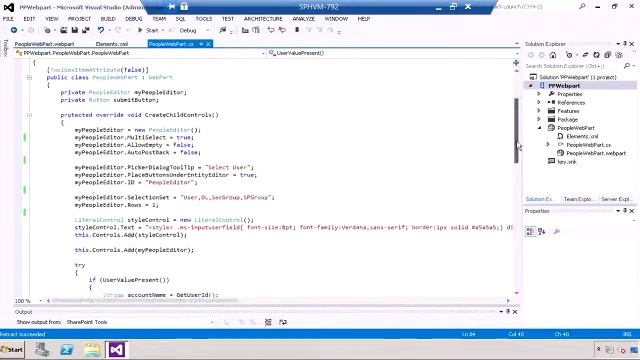Viewport: 640px width, 360px height.
Task: Click Properties panel Categorized view icon
Action: tap(530, 231)
